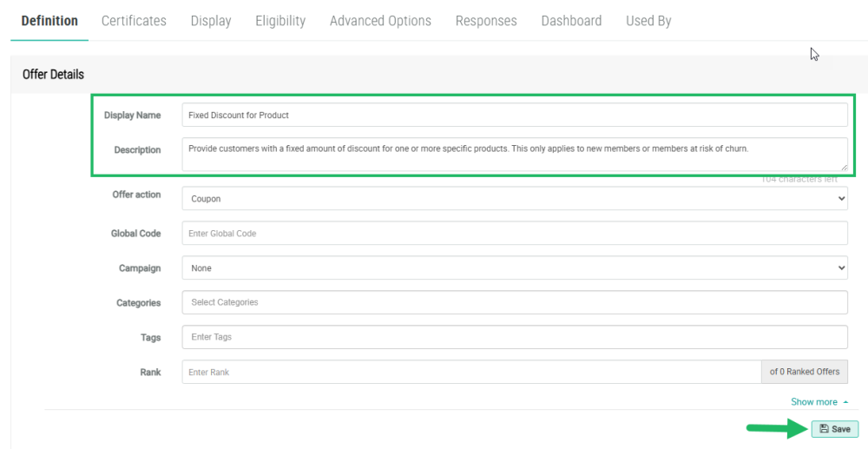Switch to the Certificates tab
This screenshot has width=868, height=449.
coord(134,21)
